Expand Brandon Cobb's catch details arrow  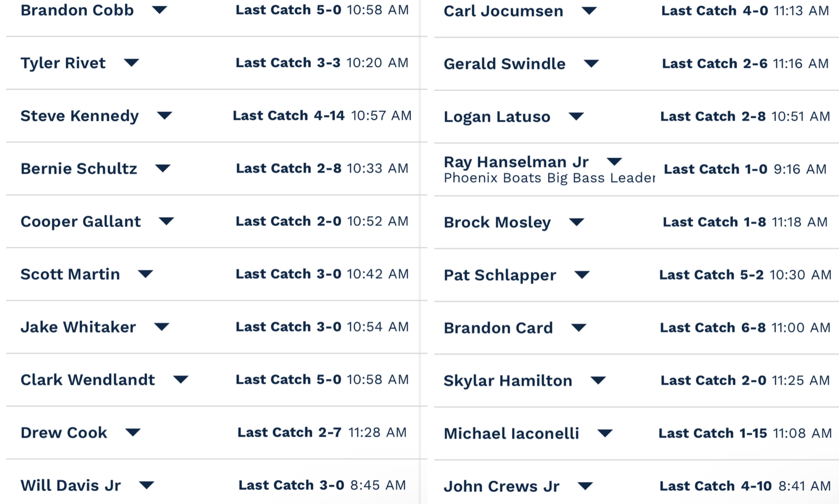coord(159,10)
